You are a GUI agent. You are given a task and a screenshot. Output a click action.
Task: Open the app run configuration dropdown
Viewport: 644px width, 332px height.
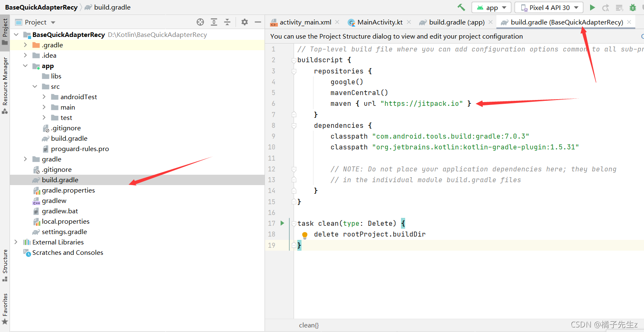pos(491,7)
